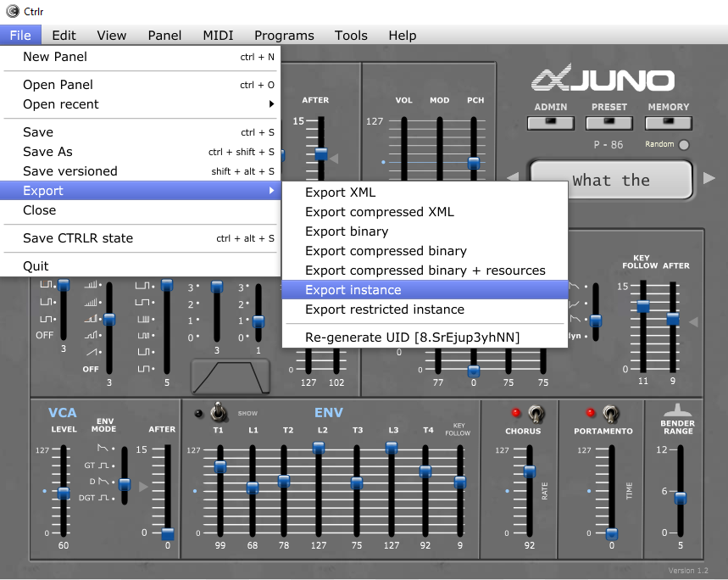728x580 pixels.
Task: Open the Panel menu
Action: [x=164, y=36]
